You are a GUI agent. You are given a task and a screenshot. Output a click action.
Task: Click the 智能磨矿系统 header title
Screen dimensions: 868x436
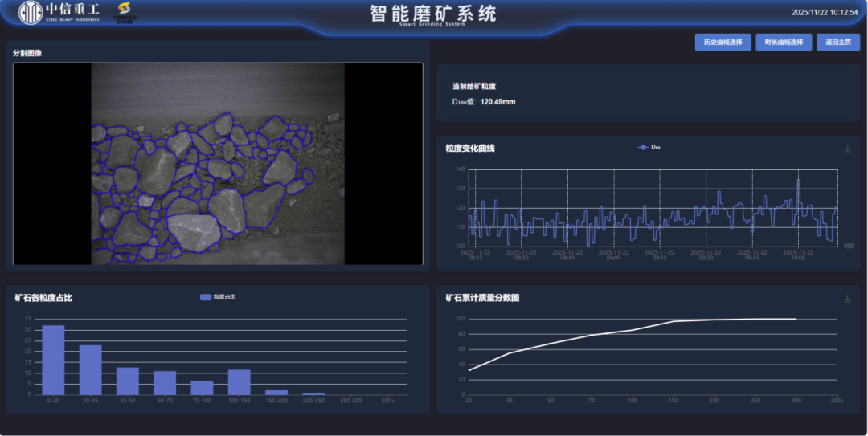[433, 14]
